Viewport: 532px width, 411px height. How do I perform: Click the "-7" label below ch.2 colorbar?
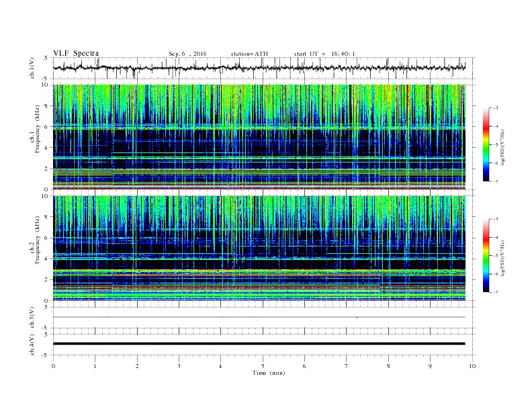tap(495, 292)
